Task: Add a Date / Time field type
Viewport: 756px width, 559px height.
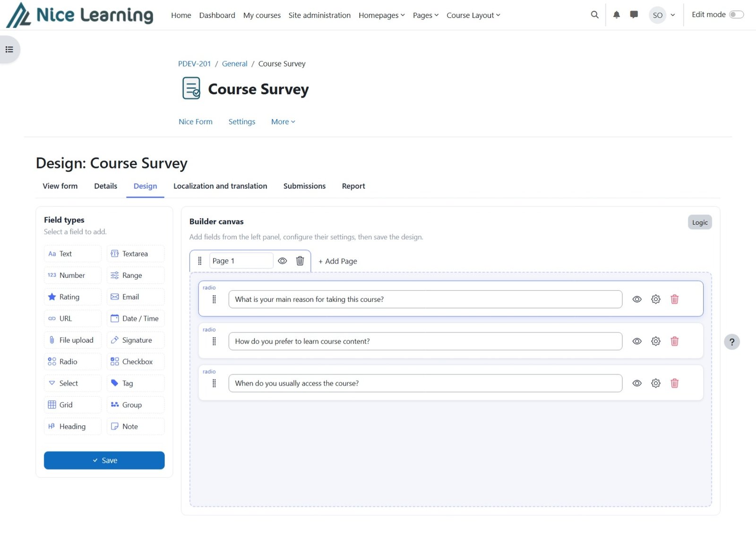Action: [x=136, y=318]
